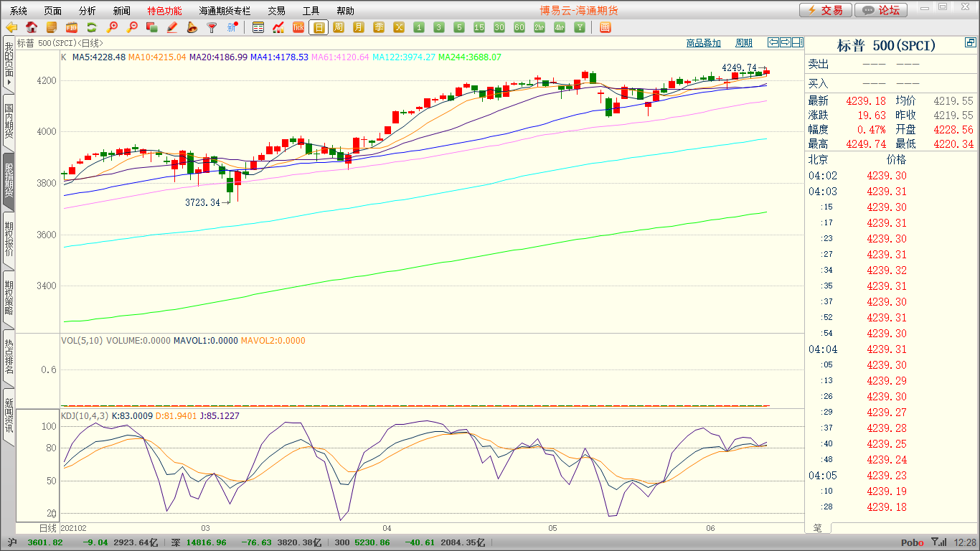
Task: Select the 4hr period button
Action: click(x=560, y=28)
